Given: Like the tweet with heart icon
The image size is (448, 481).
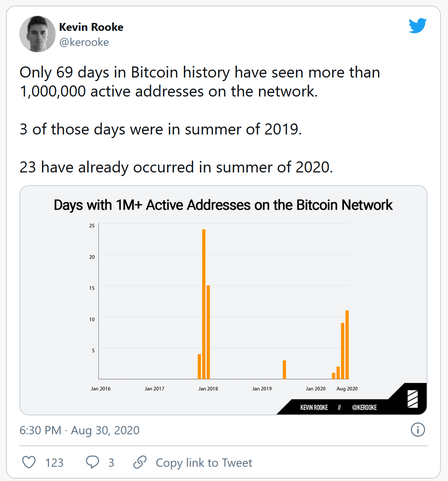Looking at the screenshot, I should pos(29,462).
